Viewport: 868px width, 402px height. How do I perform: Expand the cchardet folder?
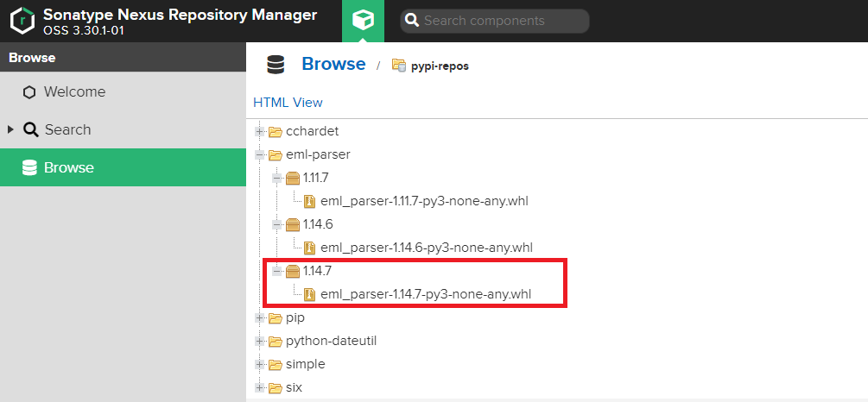[x=259, y=132]
